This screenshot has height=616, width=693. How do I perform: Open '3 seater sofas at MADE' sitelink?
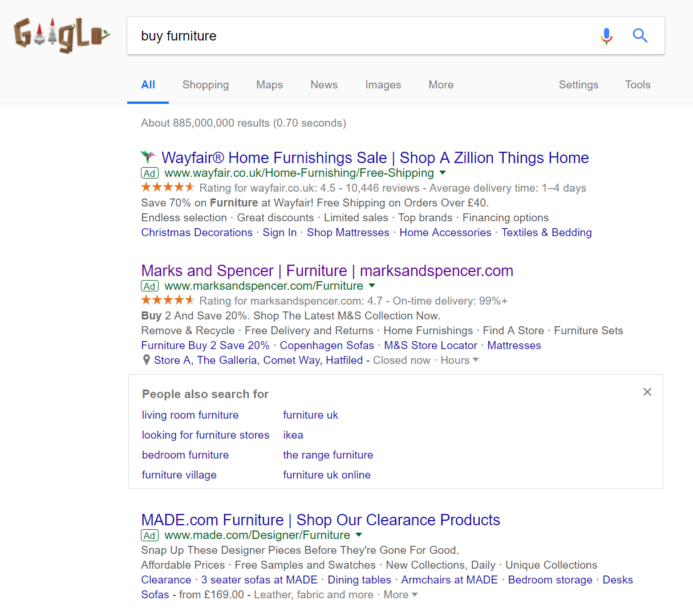260,579
